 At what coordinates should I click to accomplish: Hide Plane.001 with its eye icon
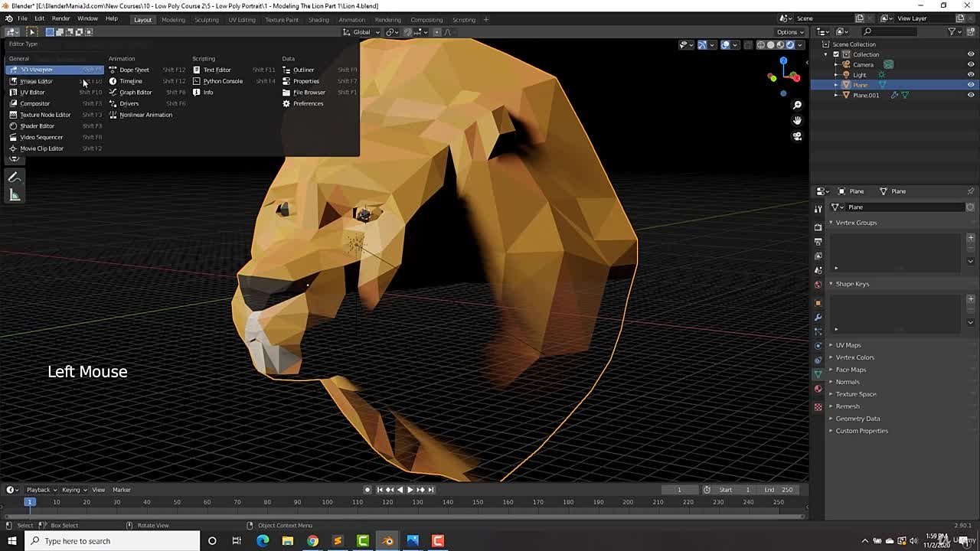click(x=971, y=95)
